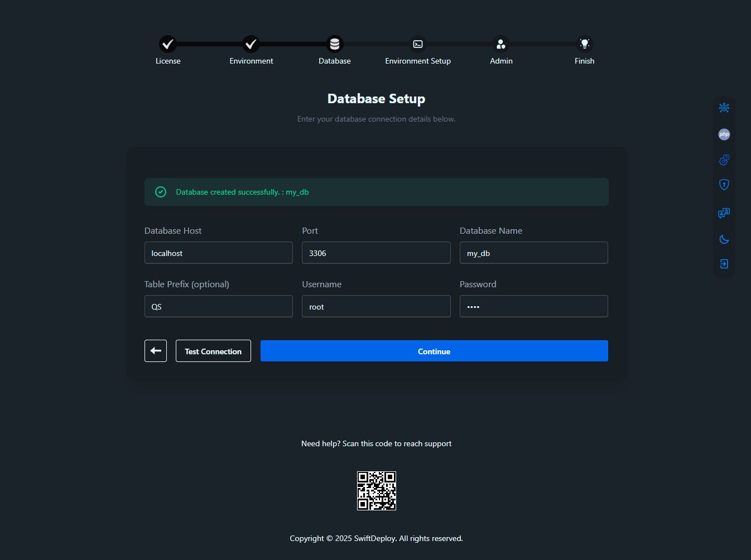Screen dimensions: 751x560
Task: Go back using the left arrow button
Action: coord(156,351)
